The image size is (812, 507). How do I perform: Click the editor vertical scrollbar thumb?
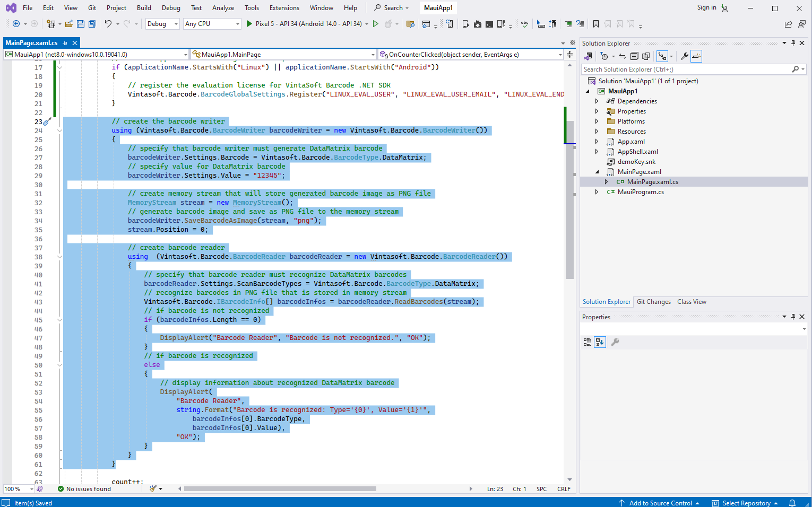pyautogui.click(x=569, y=200)
